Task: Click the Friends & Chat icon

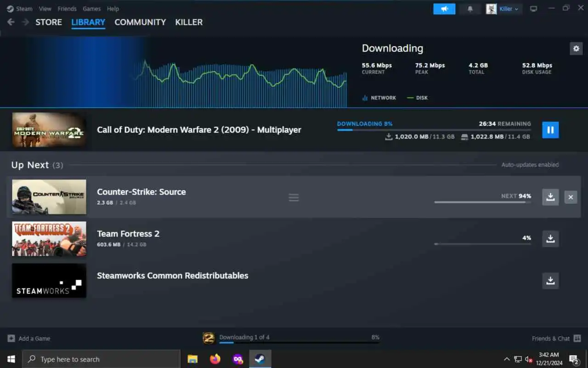Action: click(577, 339)
